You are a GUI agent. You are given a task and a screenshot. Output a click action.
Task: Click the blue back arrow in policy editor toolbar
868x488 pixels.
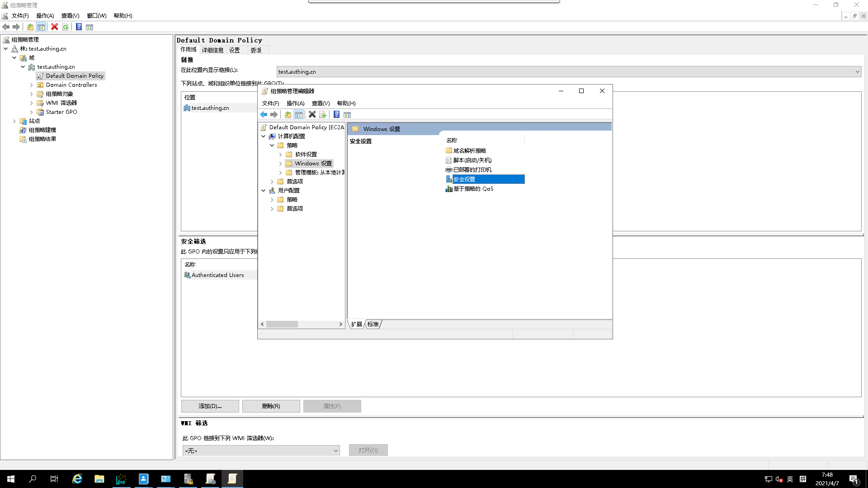(264, 115)
